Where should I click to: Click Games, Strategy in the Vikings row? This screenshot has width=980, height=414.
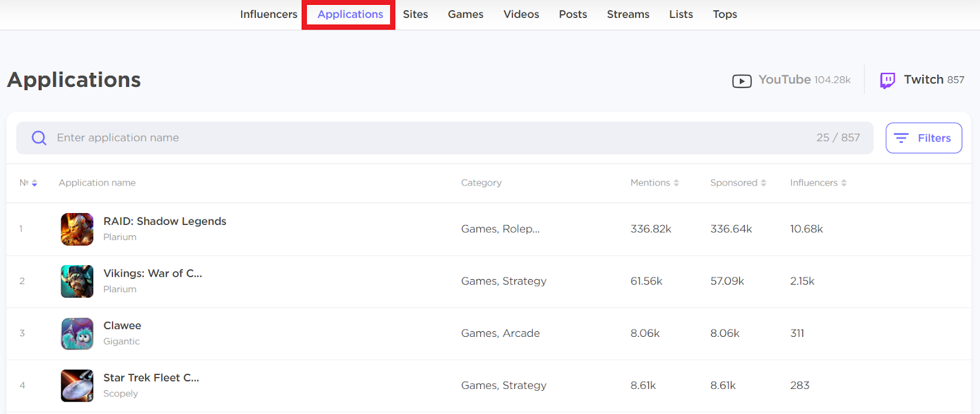pyautogui.click(x=503, y=281)
